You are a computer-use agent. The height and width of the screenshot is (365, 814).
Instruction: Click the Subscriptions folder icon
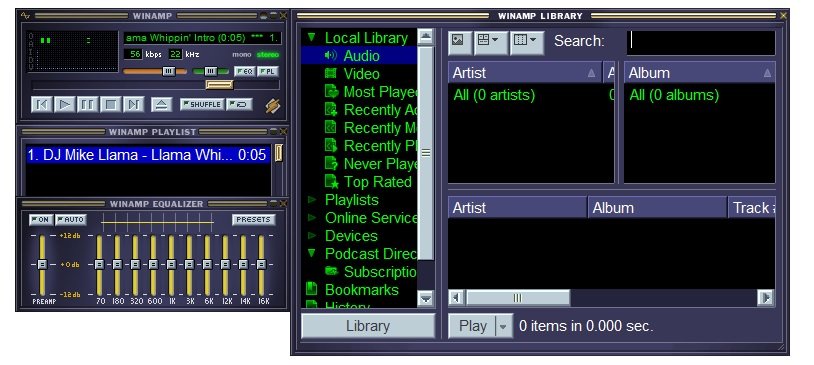coord(331,271)
